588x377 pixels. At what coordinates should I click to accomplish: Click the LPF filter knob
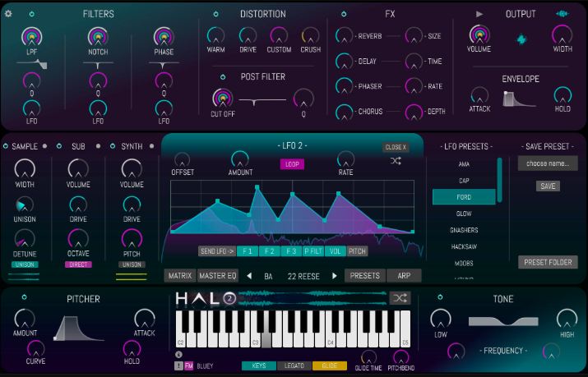coord(32,37)
